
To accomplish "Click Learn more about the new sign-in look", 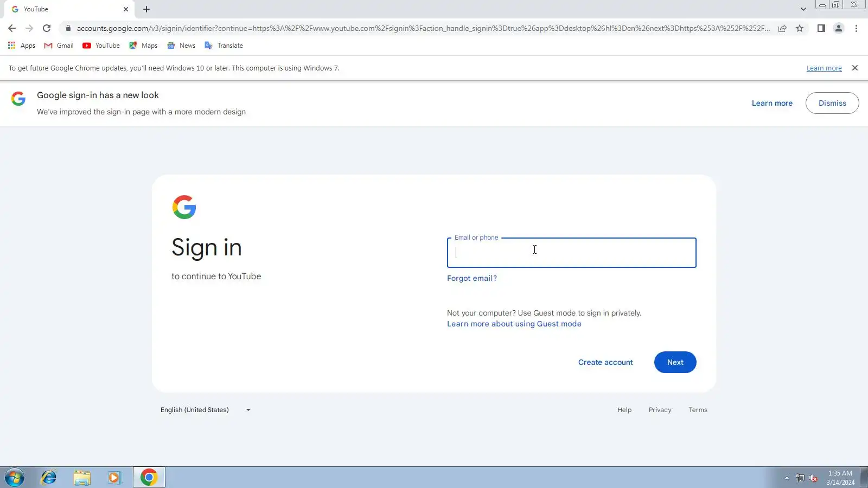I will [772, 103].
